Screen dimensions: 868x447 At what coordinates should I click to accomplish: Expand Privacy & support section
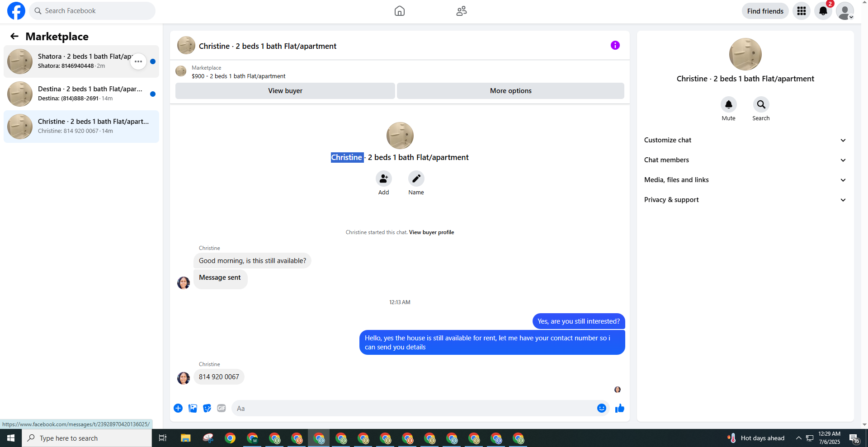(745, 200)
